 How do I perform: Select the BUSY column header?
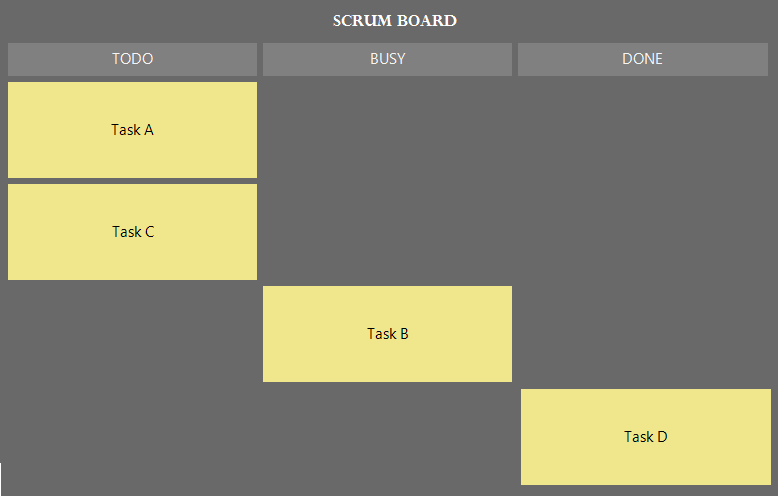pyautogui.click(x=387, y=59)
